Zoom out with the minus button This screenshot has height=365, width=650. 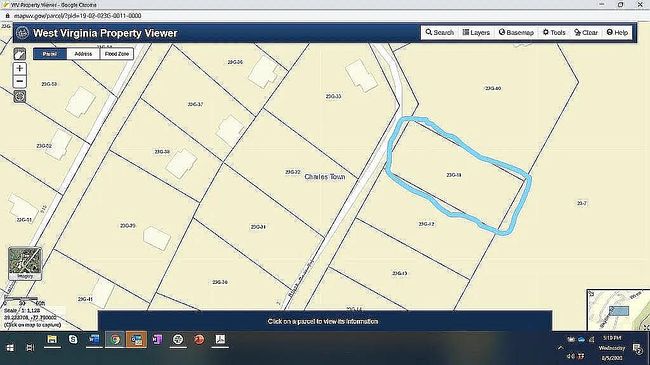19,81
